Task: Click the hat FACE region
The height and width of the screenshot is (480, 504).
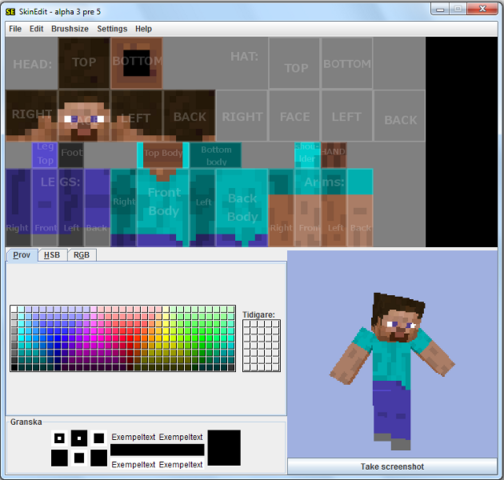Action: pos(295,116)
